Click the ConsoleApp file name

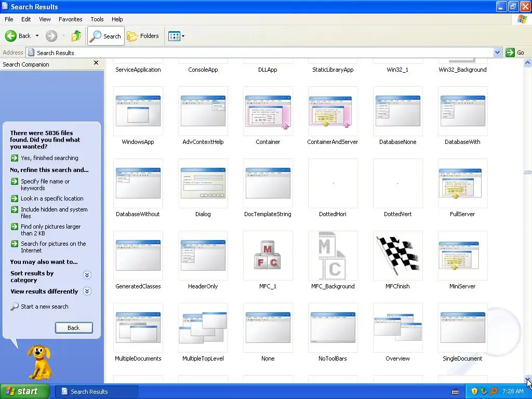[x=203, y=70]
